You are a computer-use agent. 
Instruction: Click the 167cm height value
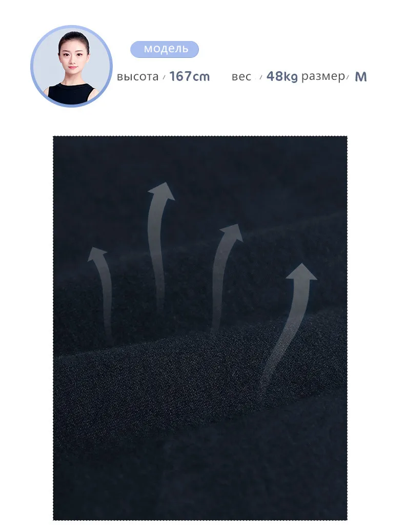pyautogui.click(x=190, y=77)
